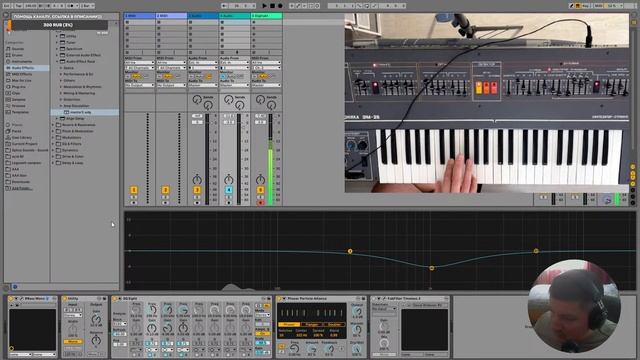640x360 pixels.
Task: Set track 5 monitor to Auto
Action: (263, 76)
